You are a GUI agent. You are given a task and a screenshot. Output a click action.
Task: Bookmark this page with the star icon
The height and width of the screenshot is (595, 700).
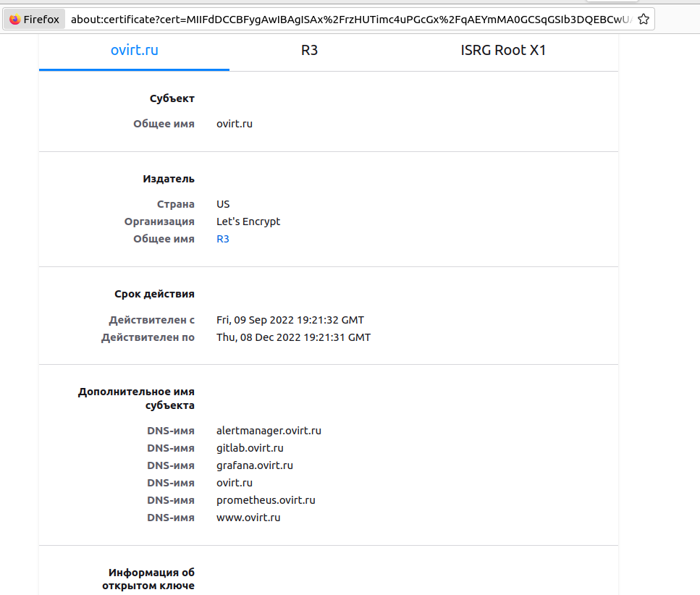coord(643,20)
